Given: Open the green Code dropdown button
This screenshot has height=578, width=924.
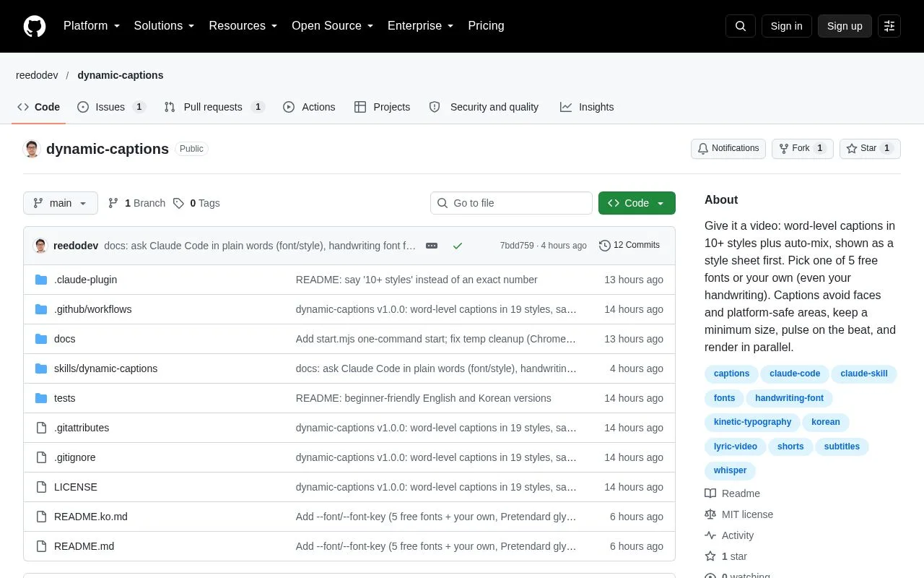Looking at the screenshot, I should [x=637, y=203].
